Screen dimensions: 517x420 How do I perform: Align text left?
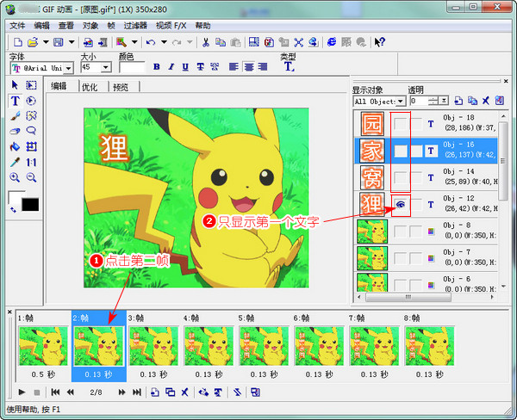pos(234,67)
